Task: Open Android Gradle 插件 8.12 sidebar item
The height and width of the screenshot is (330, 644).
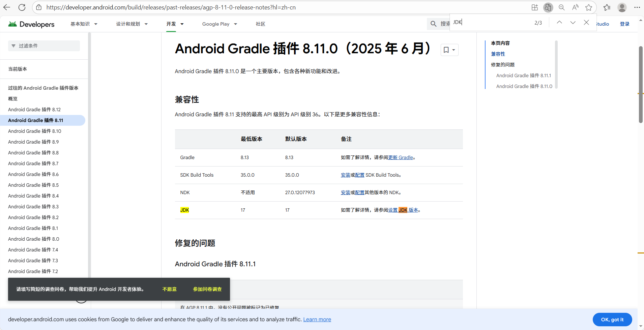Action: (34, 110)
